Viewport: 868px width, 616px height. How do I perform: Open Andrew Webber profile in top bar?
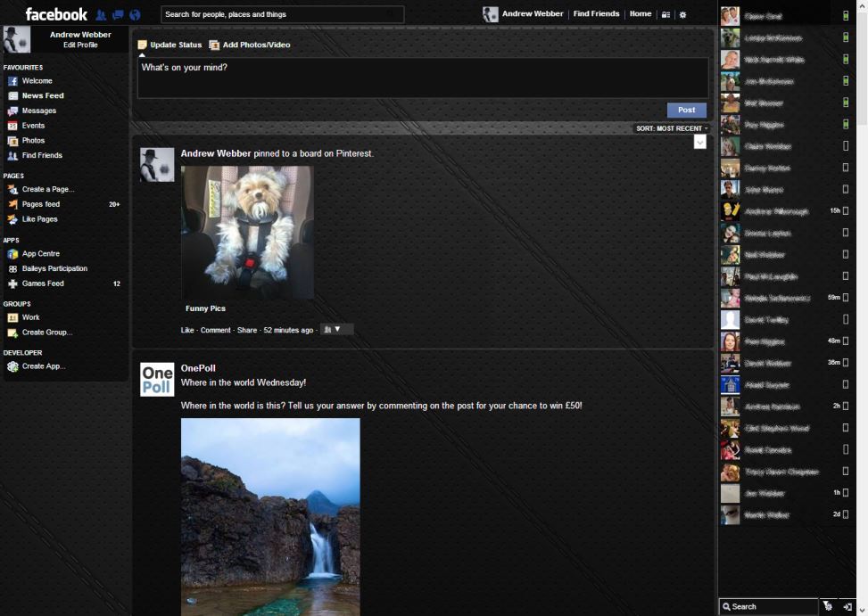(523, 14)
